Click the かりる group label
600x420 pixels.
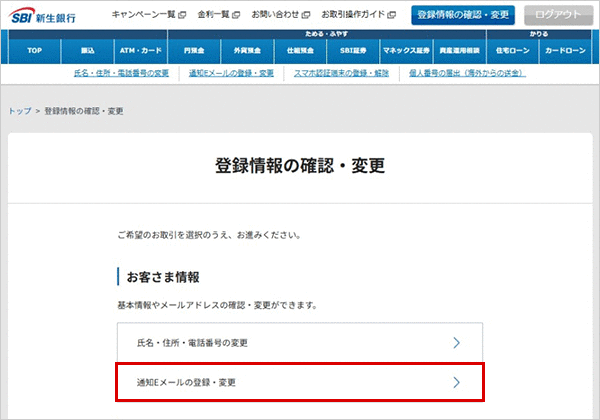(x=539, y=34)
